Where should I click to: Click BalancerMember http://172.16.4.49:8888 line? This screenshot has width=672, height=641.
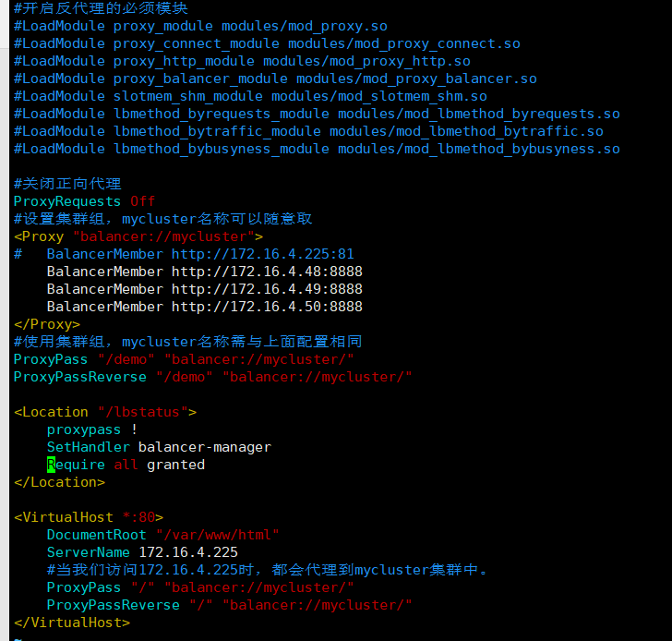click(204, 289)
